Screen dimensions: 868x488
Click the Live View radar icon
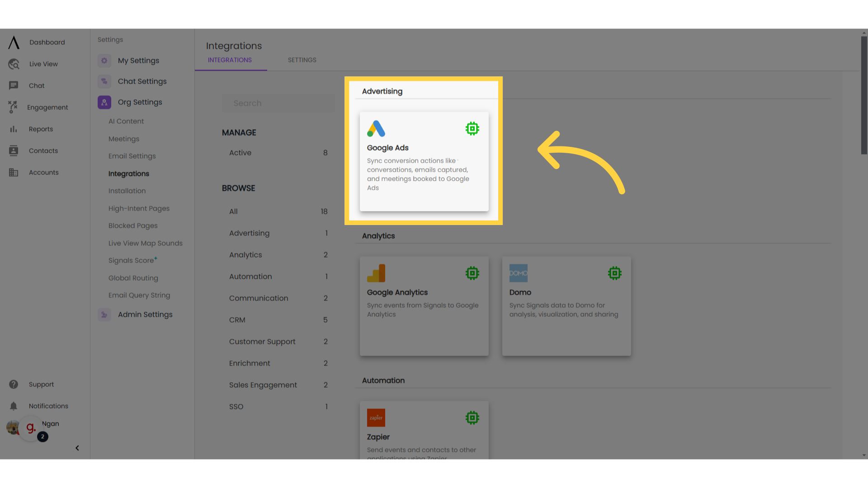click(14, 64)
